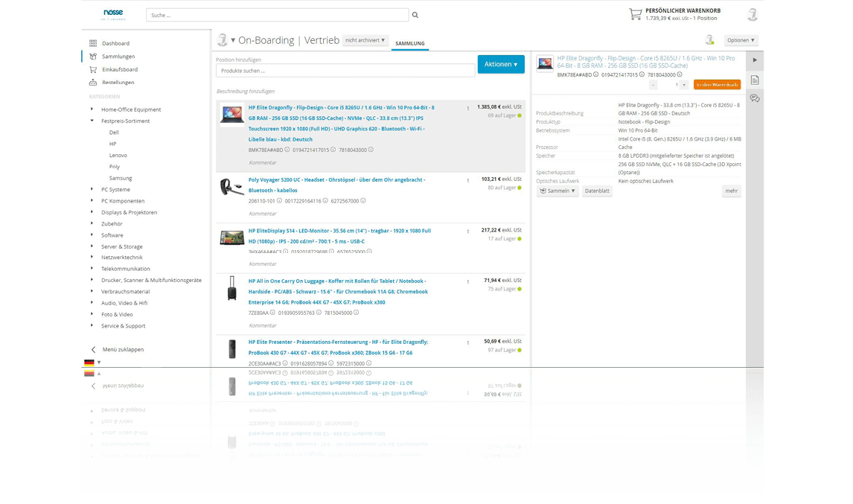Click info icon next to 0194721417015 in list

pyautogui.click(x=333, y=150)
